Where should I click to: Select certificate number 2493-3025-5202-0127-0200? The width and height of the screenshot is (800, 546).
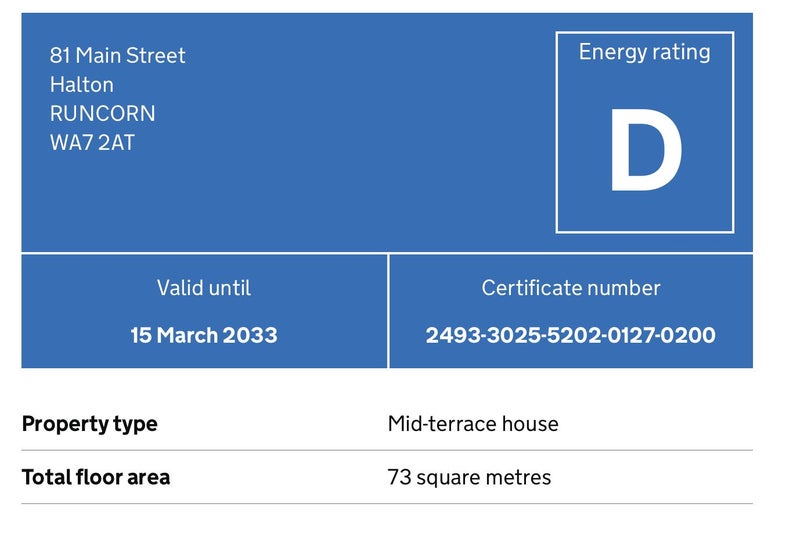(x=571, y=335)
